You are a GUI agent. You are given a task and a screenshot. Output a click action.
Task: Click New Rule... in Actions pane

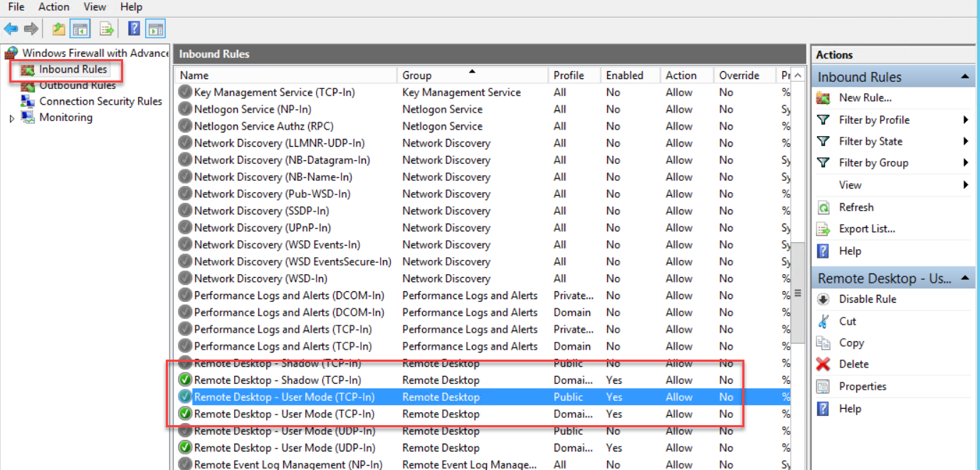[x=865, y=98]
